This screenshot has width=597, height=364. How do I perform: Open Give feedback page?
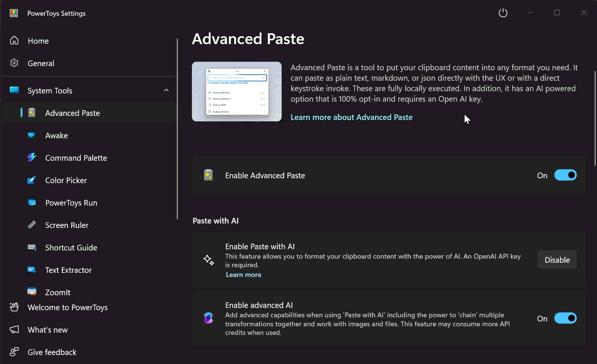click(x=89, y=352)
